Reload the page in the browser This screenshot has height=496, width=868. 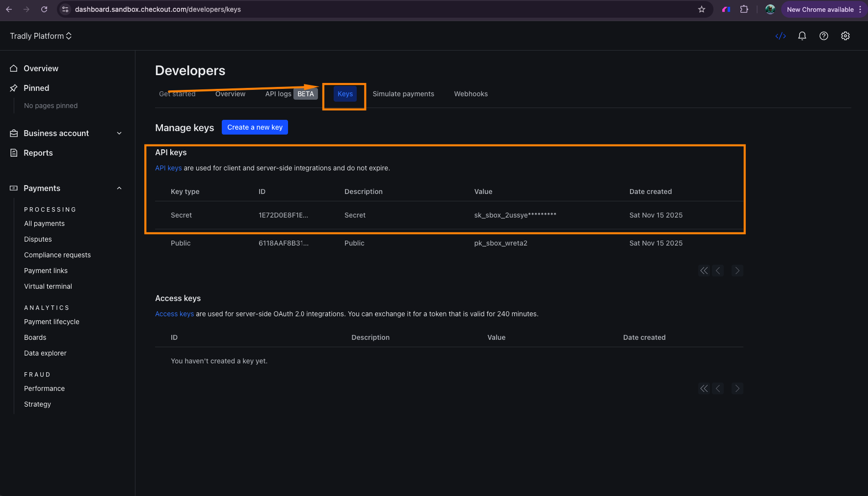44,9
